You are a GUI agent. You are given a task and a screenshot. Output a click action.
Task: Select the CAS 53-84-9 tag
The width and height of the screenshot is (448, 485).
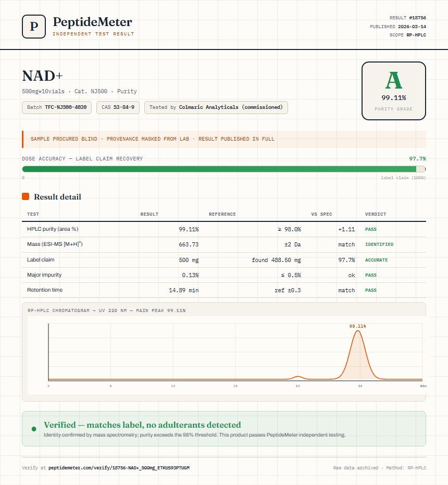coord(118,107)
